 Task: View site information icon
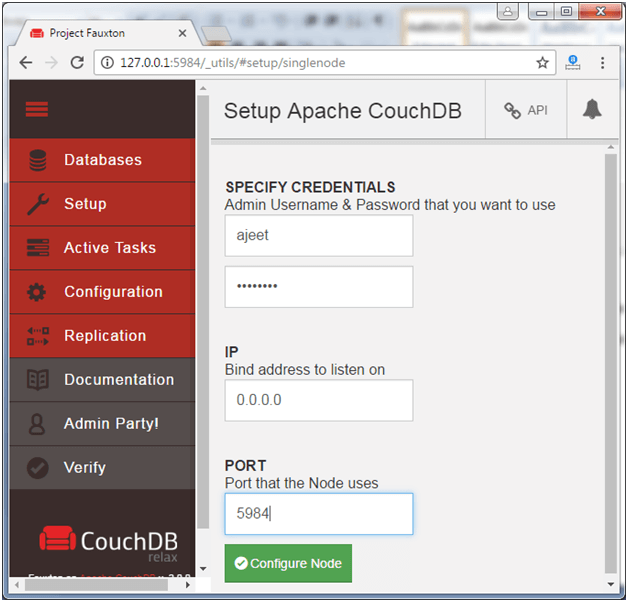107,62
